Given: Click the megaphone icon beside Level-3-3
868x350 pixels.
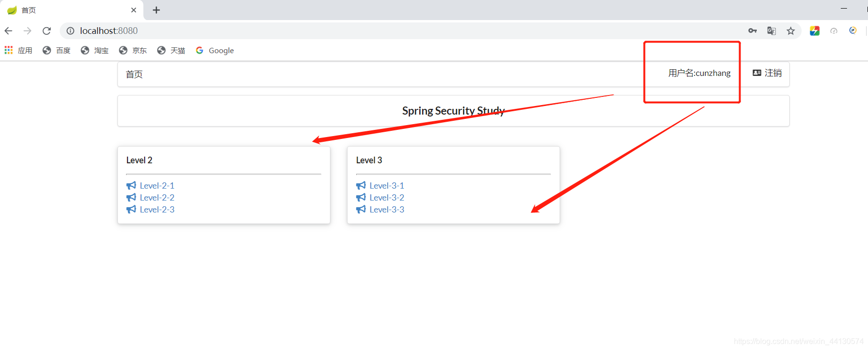Looking at the screenshot, I should point(361,209).
